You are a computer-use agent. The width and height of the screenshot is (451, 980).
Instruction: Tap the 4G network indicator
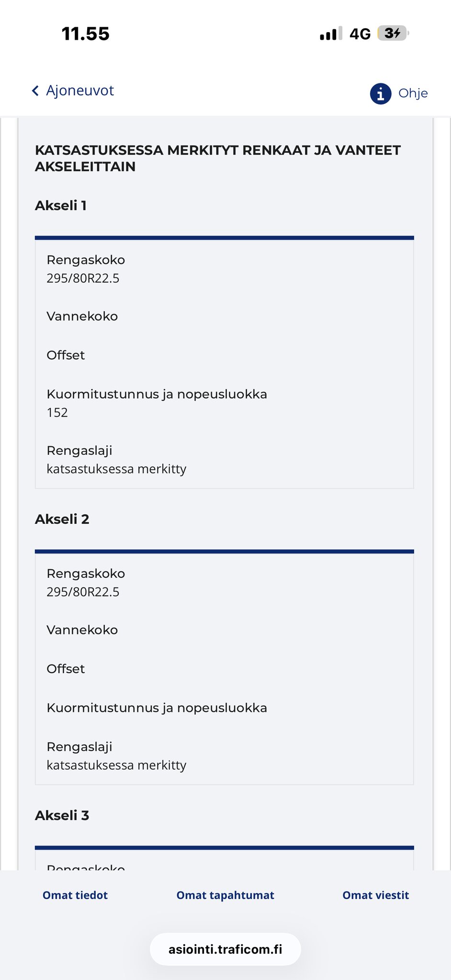360,34
